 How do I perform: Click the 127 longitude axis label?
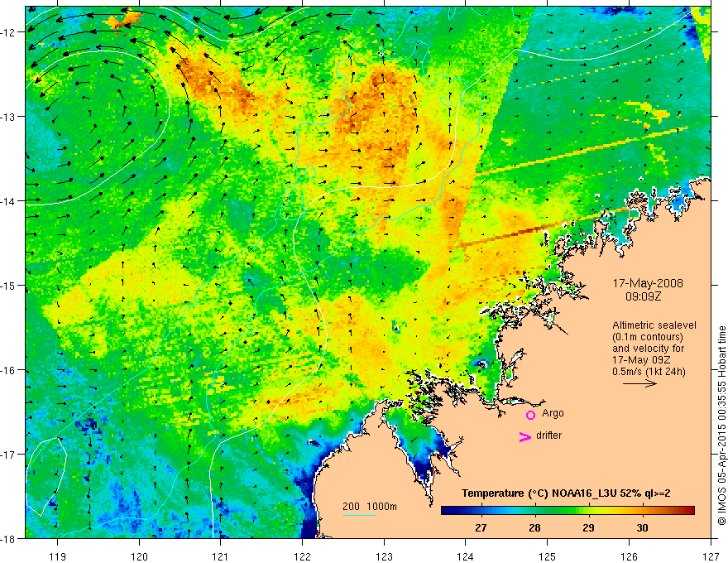(711, 556)
